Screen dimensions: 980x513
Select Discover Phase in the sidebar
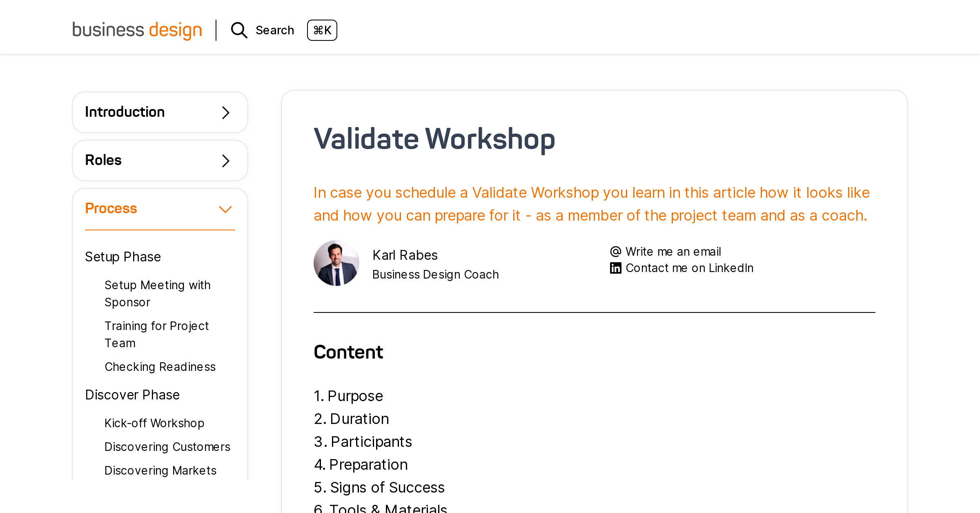132,395
